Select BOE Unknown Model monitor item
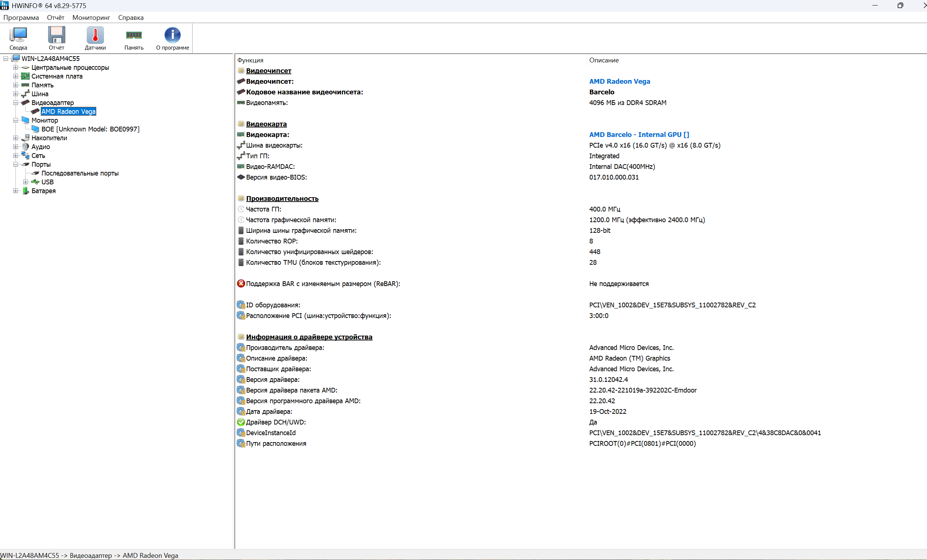 (x=90, y=129)
